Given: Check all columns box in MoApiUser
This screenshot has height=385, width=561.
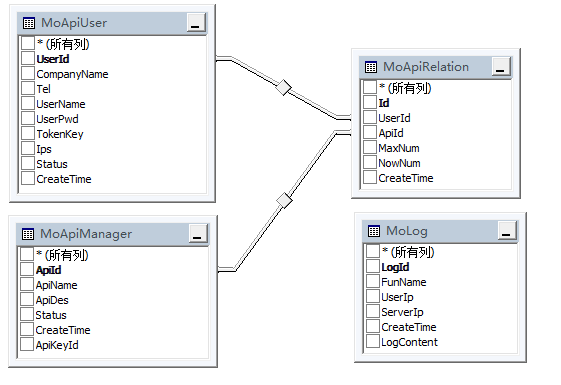Looking at the screenshot, I should click(28, 43).
